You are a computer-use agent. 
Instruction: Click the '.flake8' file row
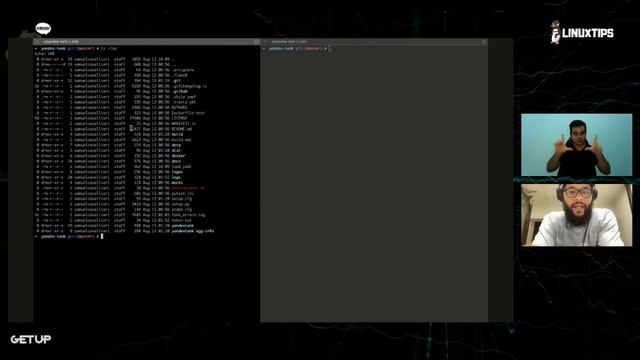click(x=112, y=75)
